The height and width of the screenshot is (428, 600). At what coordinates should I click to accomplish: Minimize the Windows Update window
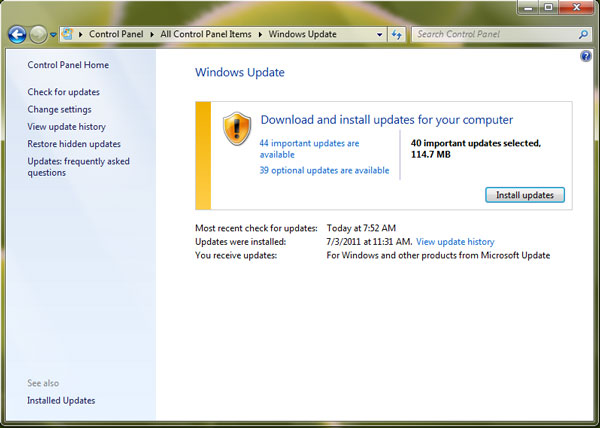pyautogui.click(x=528, y=7)
